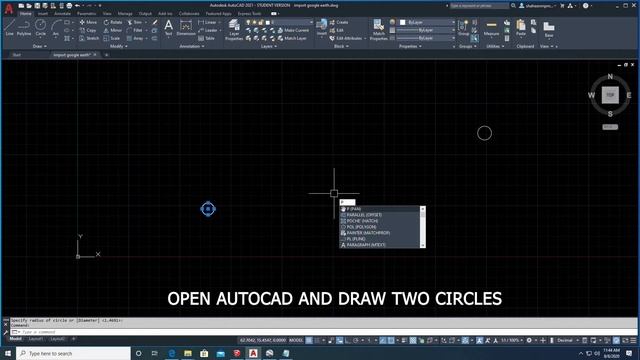Select the Polyline tool
640x360 pixels.
coord(24,27)
